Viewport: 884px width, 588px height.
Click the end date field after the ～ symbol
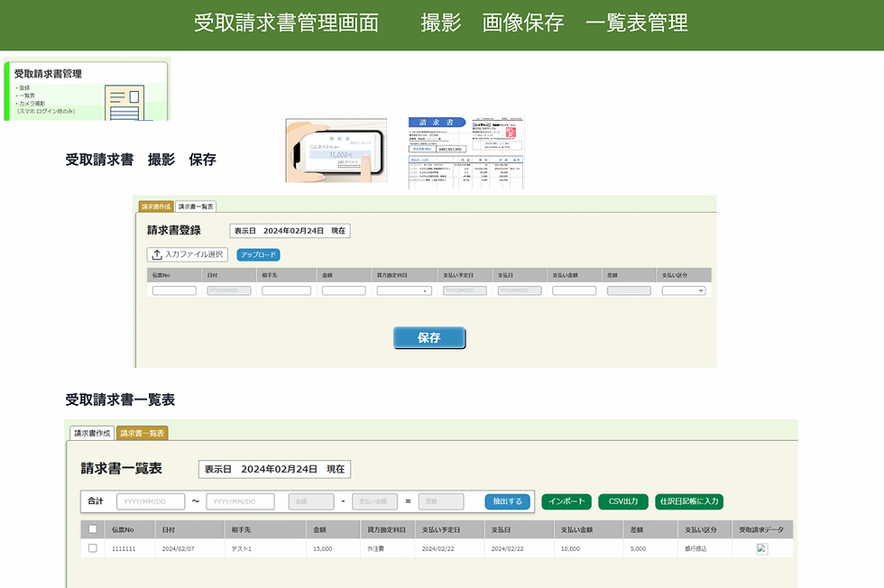pyautogui.click(x=240, y=501)
